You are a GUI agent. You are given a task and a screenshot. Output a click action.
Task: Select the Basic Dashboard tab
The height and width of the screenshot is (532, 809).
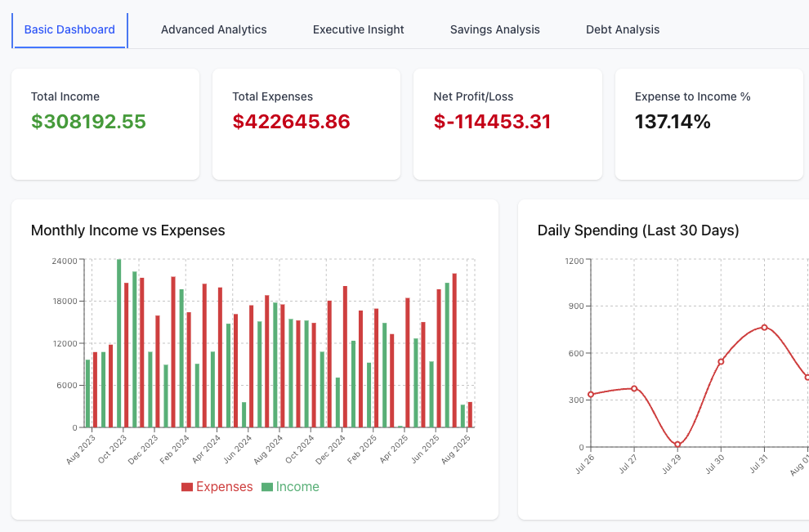pos(69,29)
